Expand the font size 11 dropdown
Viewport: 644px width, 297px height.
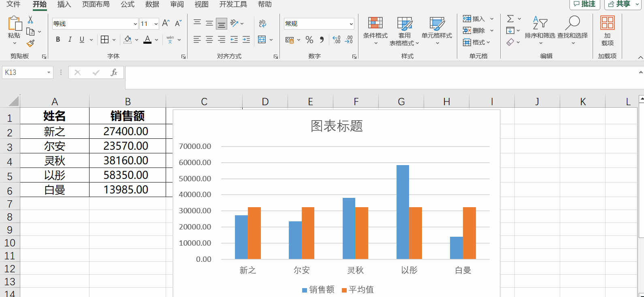pos(156,24)
